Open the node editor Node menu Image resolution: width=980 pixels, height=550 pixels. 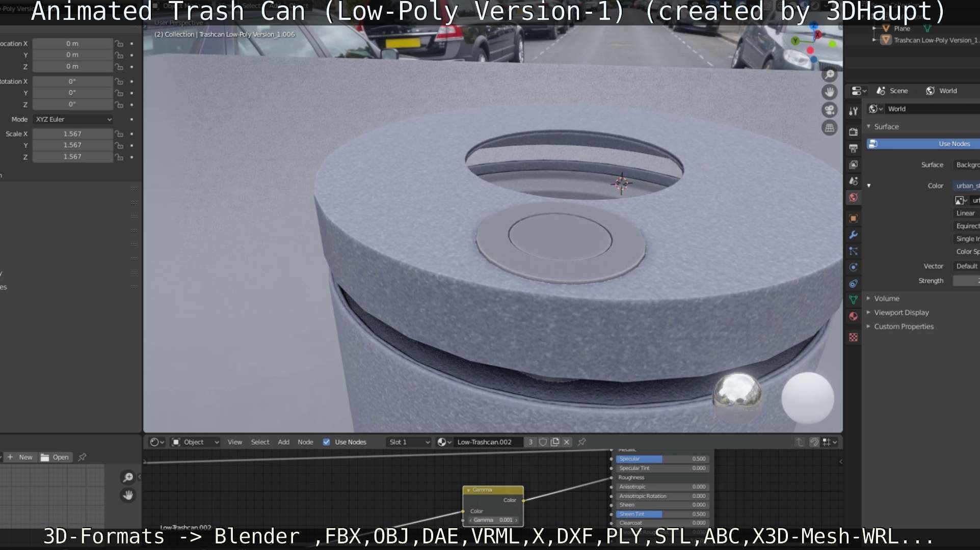305,442
